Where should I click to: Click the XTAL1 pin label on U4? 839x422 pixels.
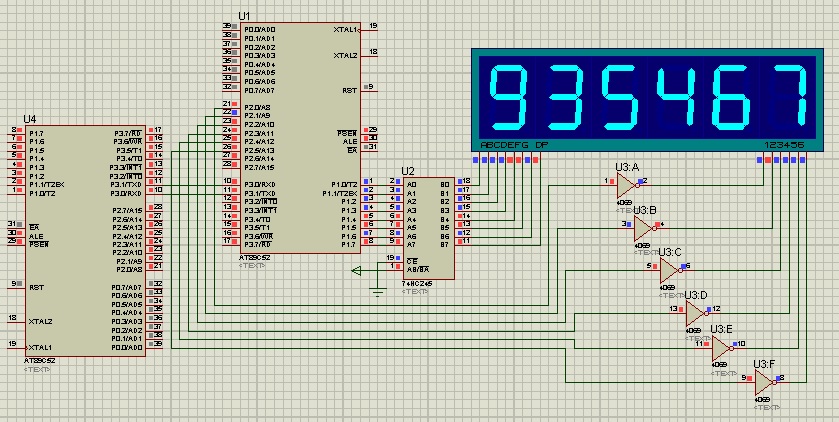click(41, 347)
